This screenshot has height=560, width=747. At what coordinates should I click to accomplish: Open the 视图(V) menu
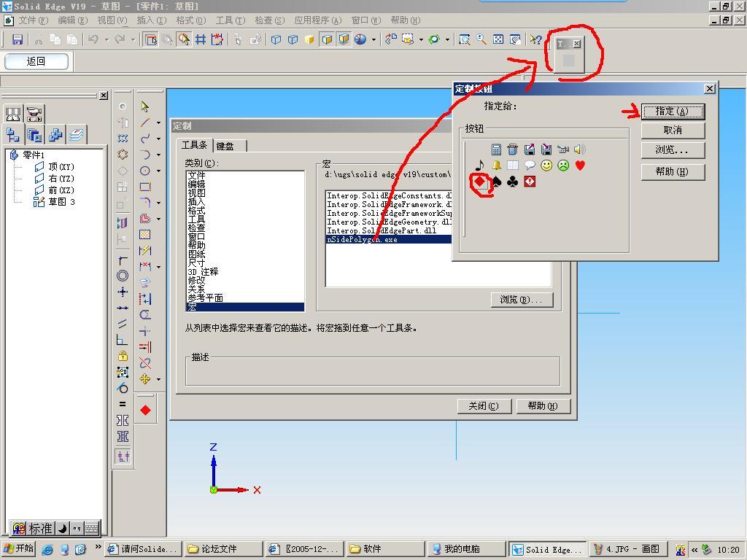point(112,20)
